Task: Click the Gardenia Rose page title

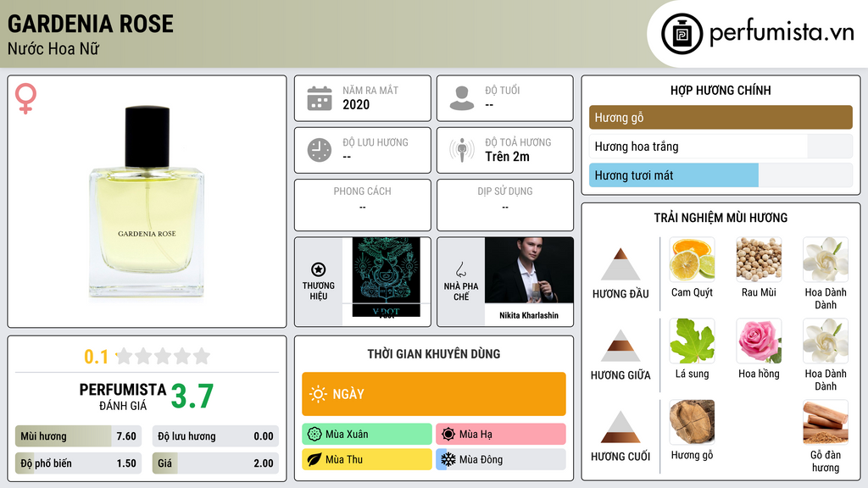Action: [90, 24]
